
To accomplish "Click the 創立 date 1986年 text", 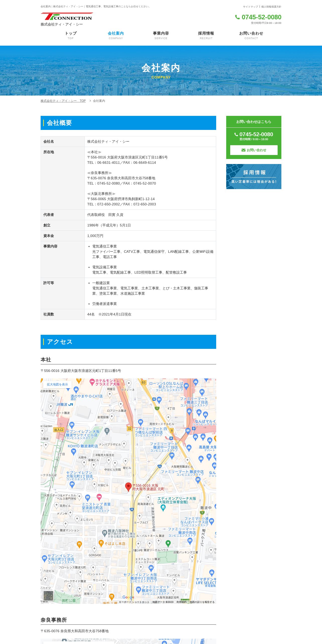I will tap(109, 225).
